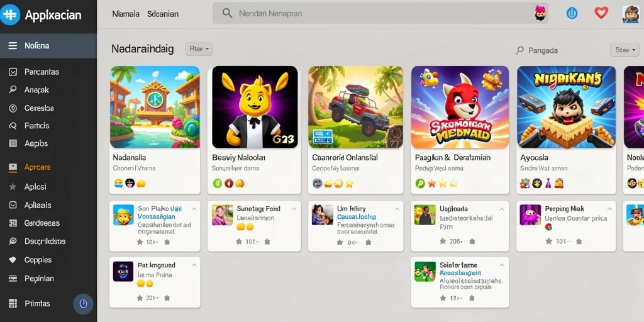Click the star icon beside Aplosi

tap(13, 186)
